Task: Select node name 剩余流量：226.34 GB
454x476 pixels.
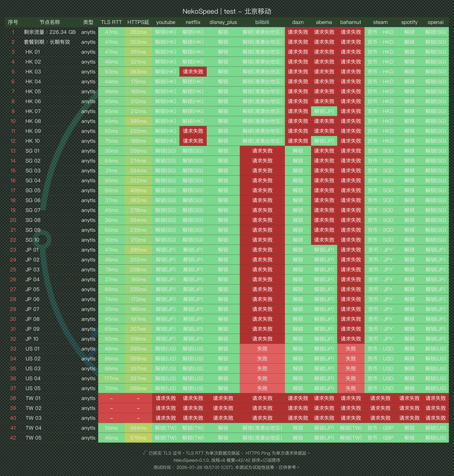Action: (50, 32)
